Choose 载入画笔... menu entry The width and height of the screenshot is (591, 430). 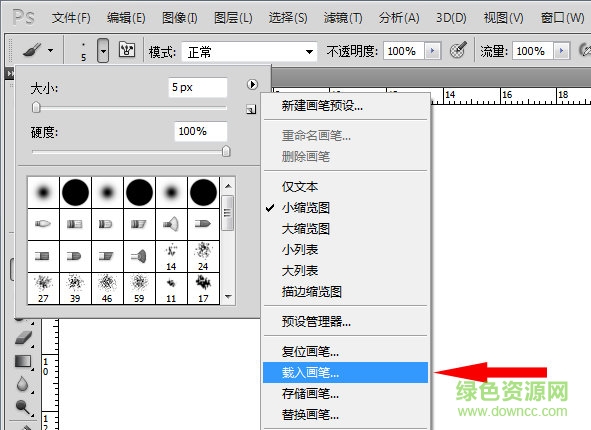pyautogui.click(x=345, y=372)
